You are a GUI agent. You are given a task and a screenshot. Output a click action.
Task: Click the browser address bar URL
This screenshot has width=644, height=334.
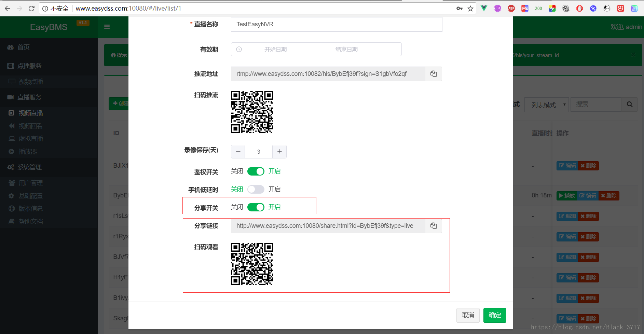(128, 9)
